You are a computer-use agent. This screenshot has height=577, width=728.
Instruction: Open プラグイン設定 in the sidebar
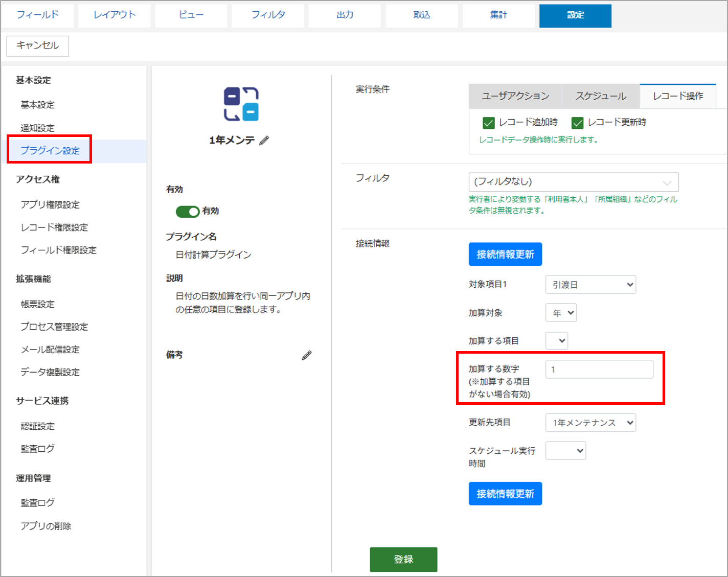coord(50,150)
